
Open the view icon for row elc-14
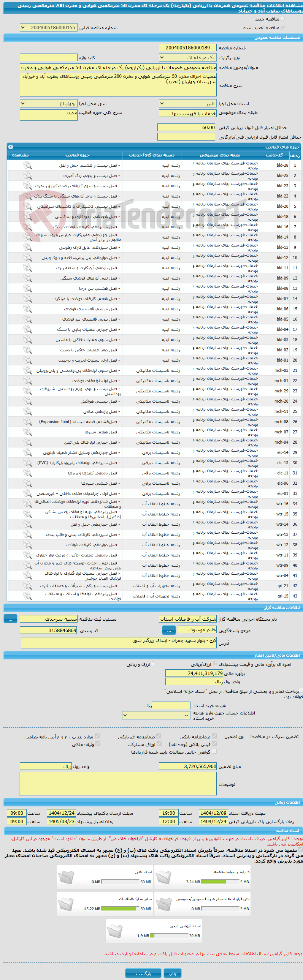point(27,453)
